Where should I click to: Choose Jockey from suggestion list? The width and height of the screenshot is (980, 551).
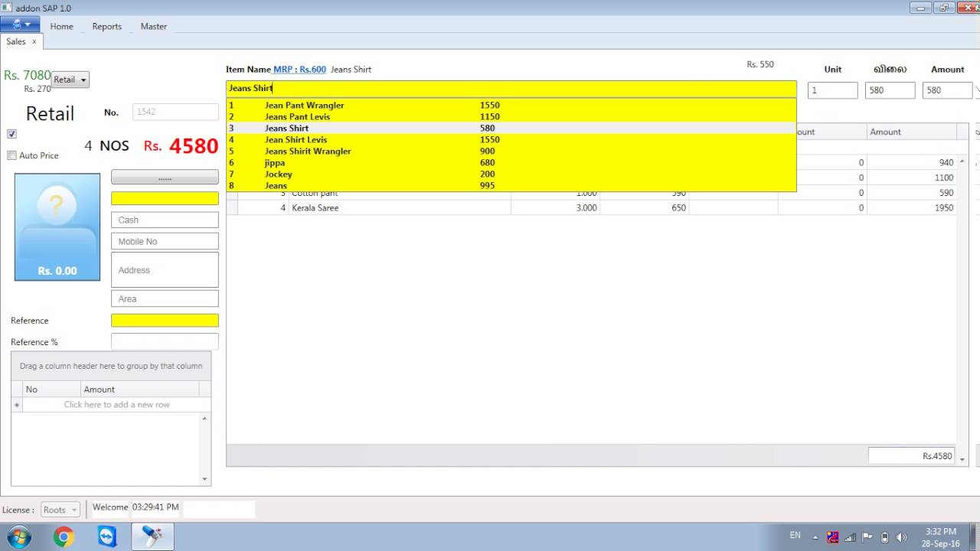click(511, 174)
